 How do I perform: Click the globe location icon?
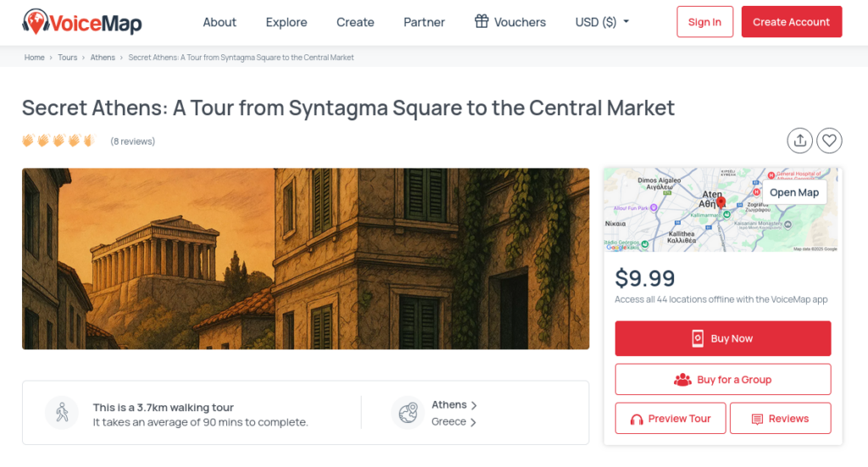click(x=408, y=413)
